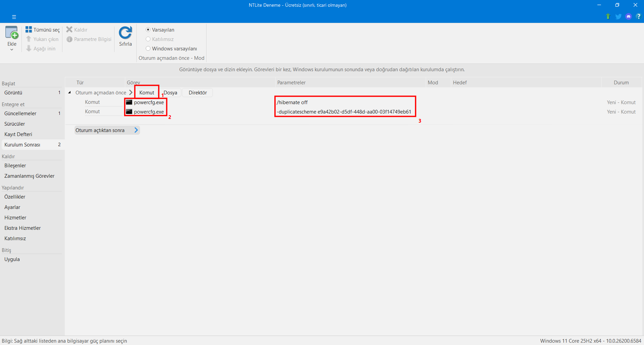
Task: Restore down the NTLite window
Action: 617,5
